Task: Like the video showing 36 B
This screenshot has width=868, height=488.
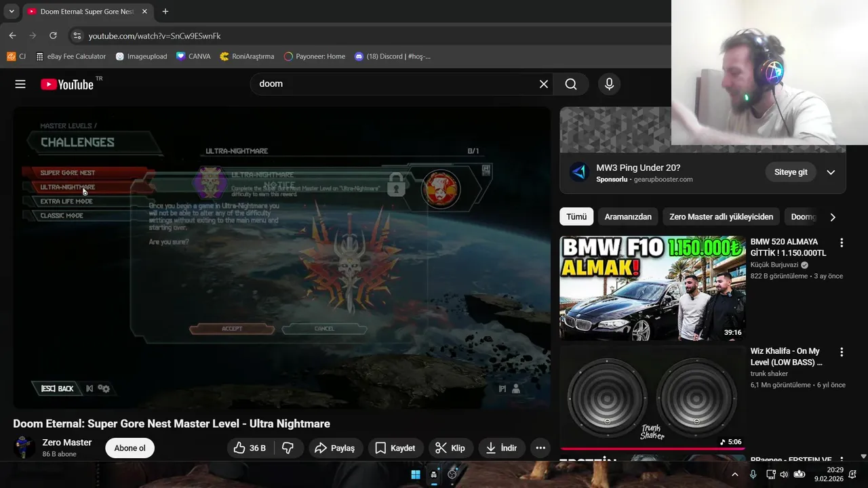Action: click(250, 448)
